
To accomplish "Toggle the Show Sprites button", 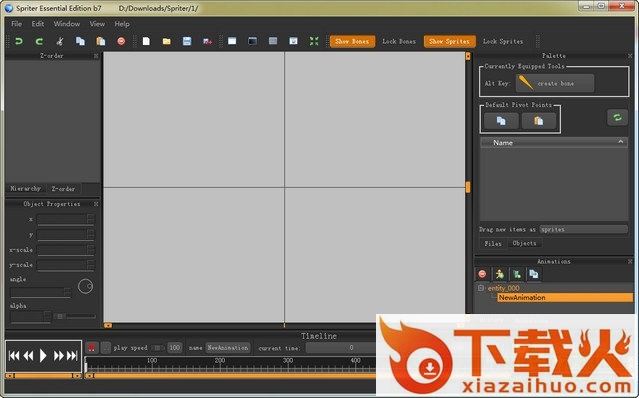I will (x=450, y=41).
